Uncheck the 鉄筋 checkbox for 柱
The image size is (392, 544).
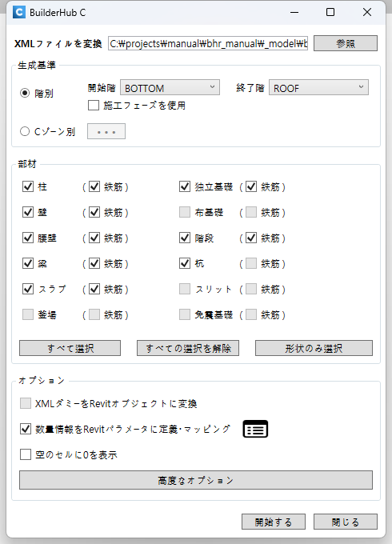click(94, 186)
